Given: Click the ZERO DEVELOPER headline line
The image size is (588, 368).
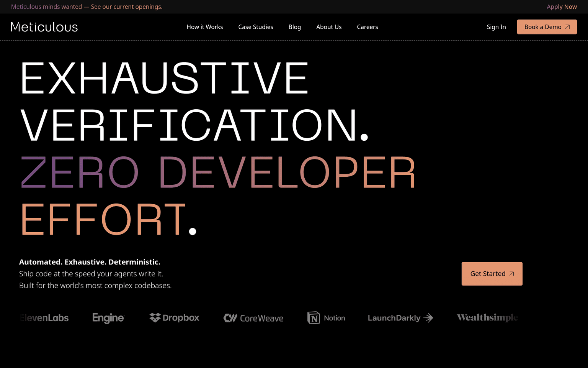Looking at the screenshot, I should tap(218, 172).
